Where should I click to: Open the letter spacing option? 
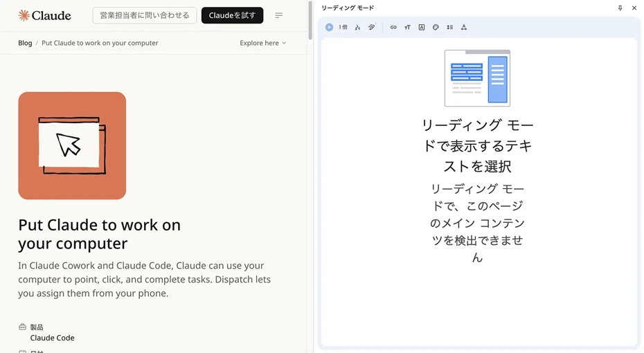tap(464, 27)
